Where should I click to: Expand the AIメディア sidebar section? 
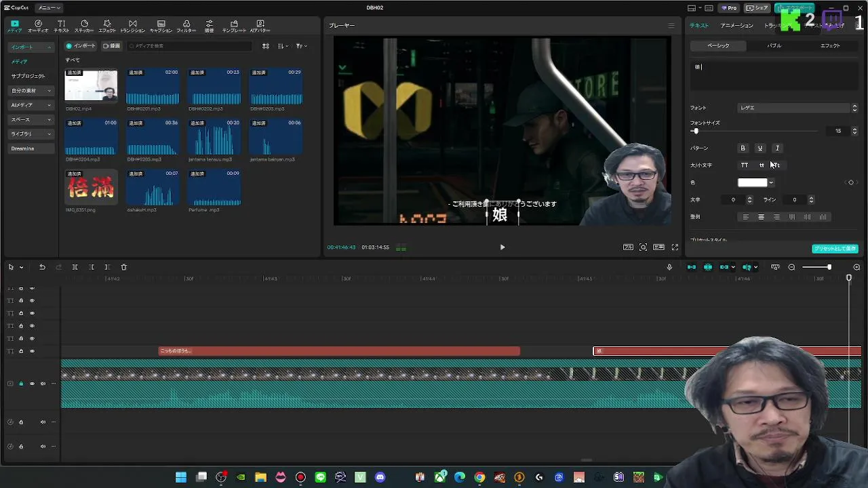tap(31, 105)
